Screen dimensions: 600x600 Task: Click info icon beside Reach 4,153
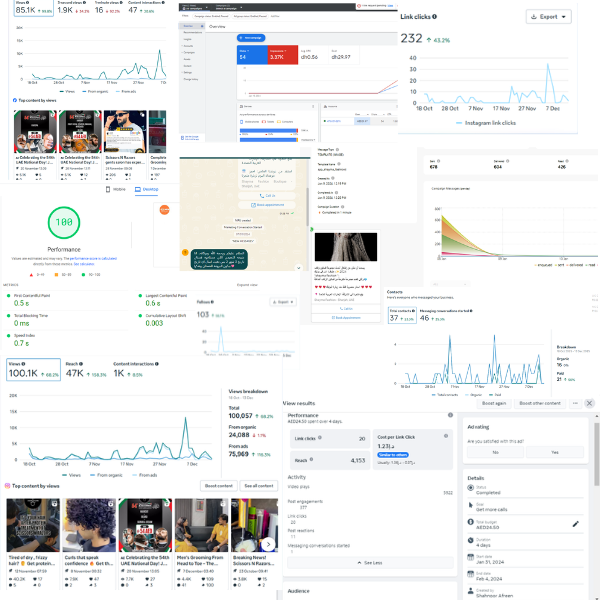coord(311,459)
